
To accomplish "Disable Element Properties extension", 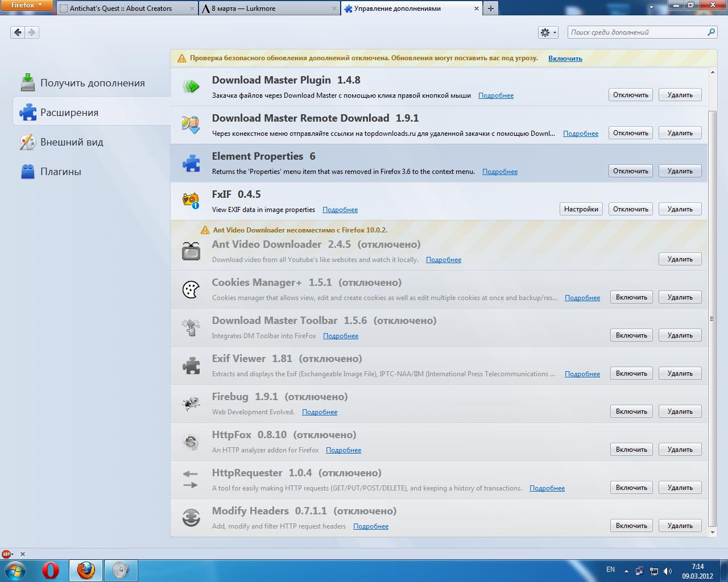I will pos(631,171).
